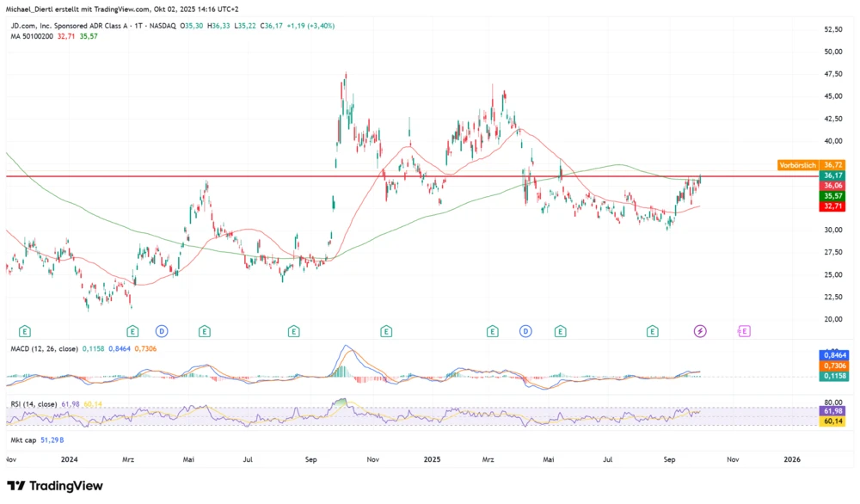Image resolution: width=860 pixels, height=504 pixels.
Task: Click the purple 61,98 RSI axis label
Action: 831,412
